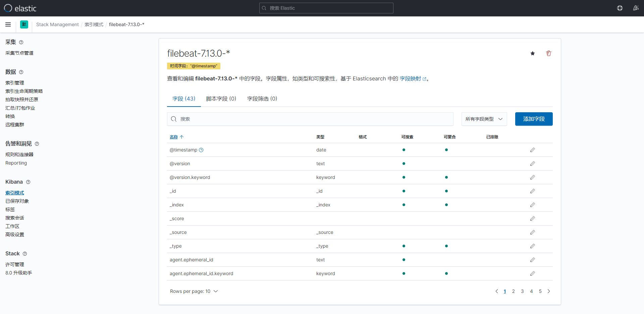Click the clock icon beside @timestamp
This screenshot has width=644, height=314.
click(x=201, y=150)
